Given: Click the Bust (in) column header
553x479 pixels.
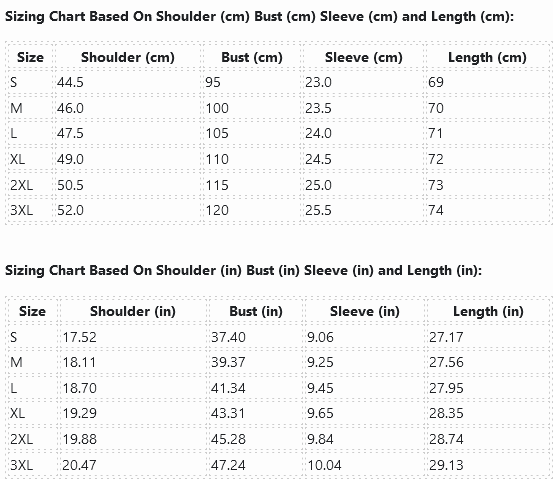Looking at the screenshot, I should pyautogui.click(x=256, y=311).
